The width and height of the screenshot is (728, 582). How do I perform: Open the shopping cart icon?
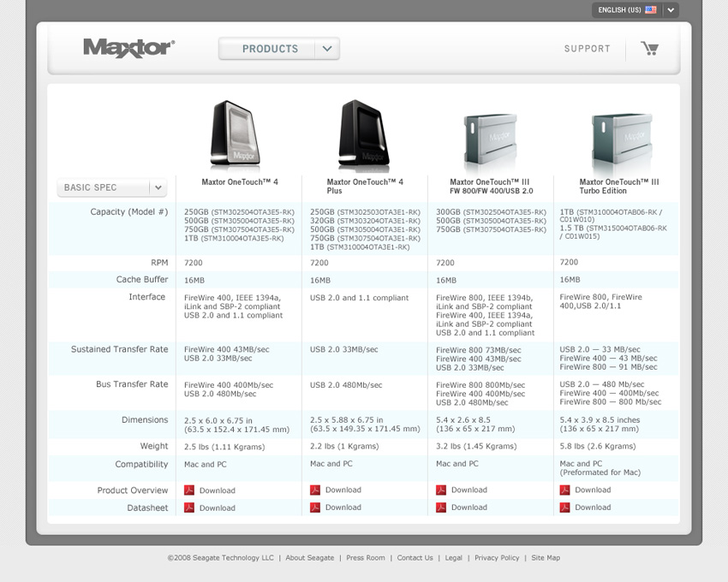[649, 48]
